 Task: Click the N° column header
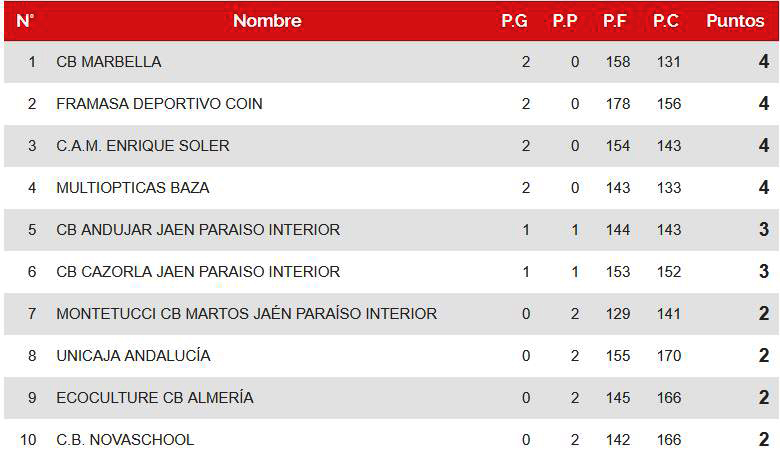click(x=26, y=21)
